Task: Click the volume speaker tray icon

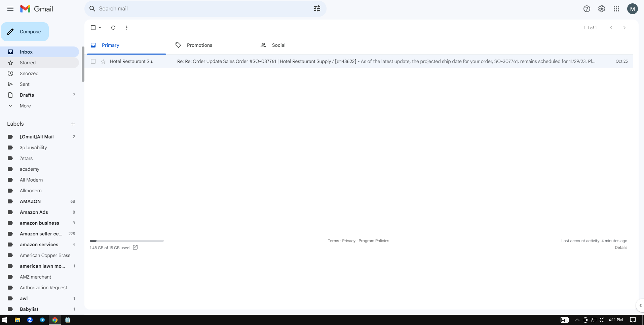Action: point(602,320)
